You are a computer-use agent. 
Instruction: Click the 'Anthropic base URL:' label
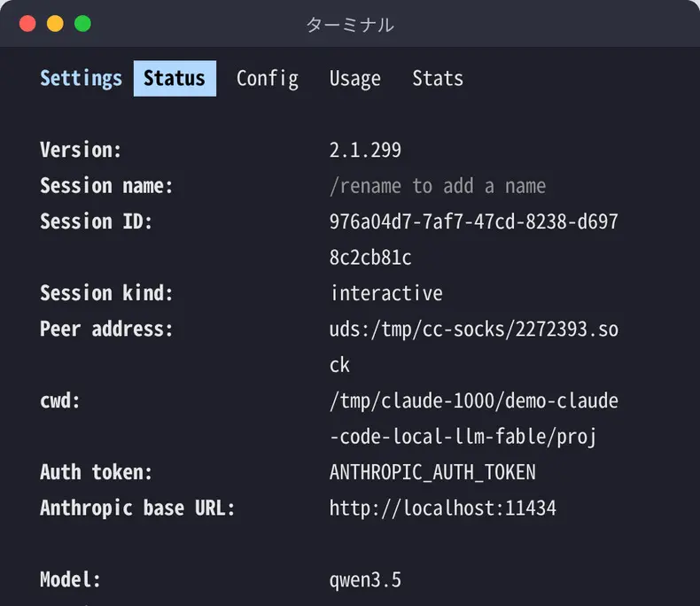click(137, 509)
